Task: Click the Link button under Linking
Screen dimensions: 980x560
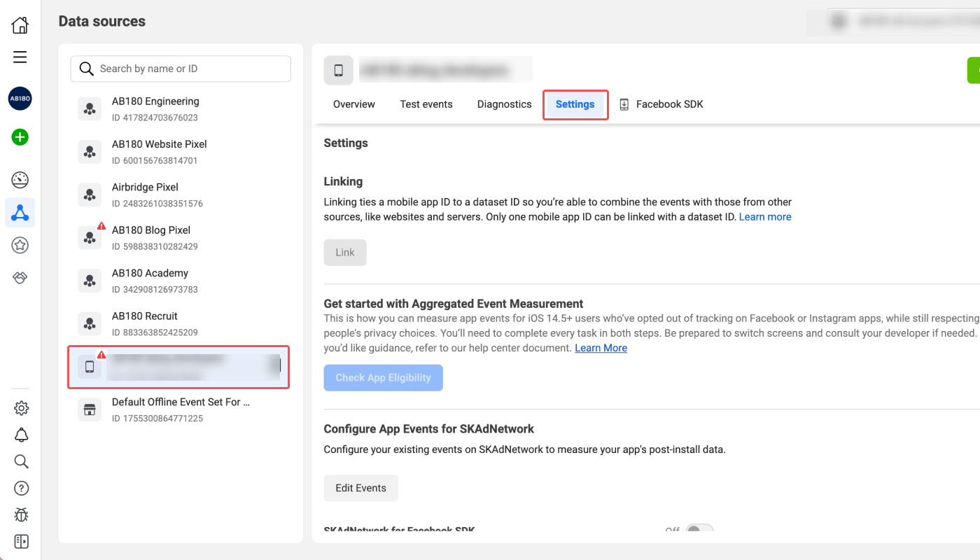Action: 345,253
